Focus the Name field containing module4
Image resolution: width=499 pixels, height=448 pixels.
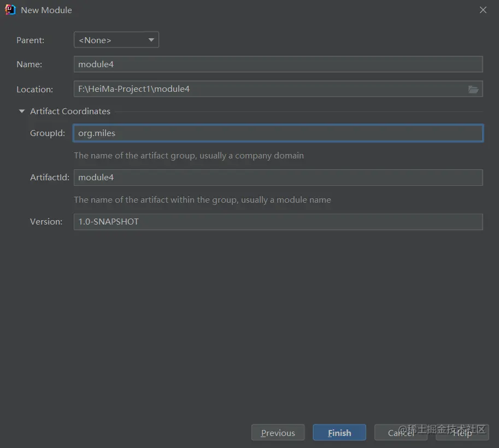(x=278, y=64)
